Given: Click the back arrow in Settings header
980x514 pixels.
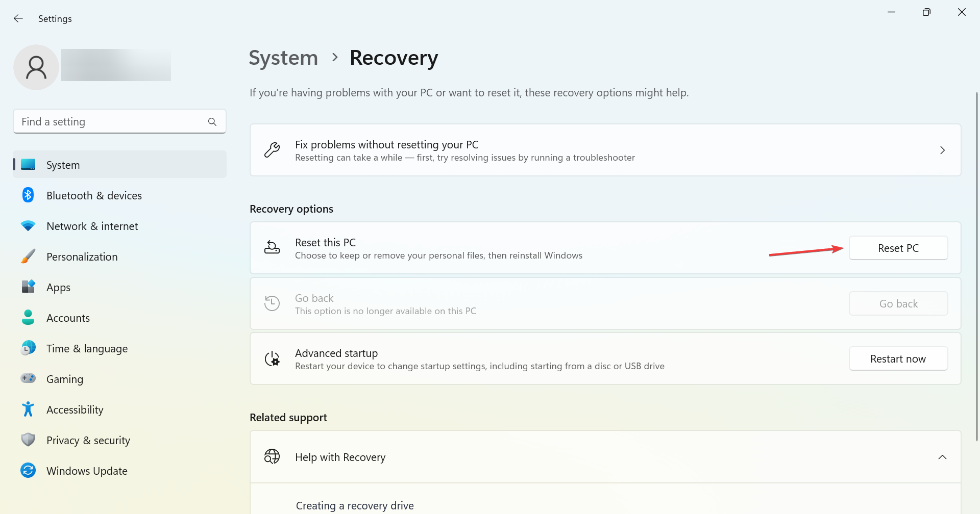Looking at the screenshot, I should point(18,19).
